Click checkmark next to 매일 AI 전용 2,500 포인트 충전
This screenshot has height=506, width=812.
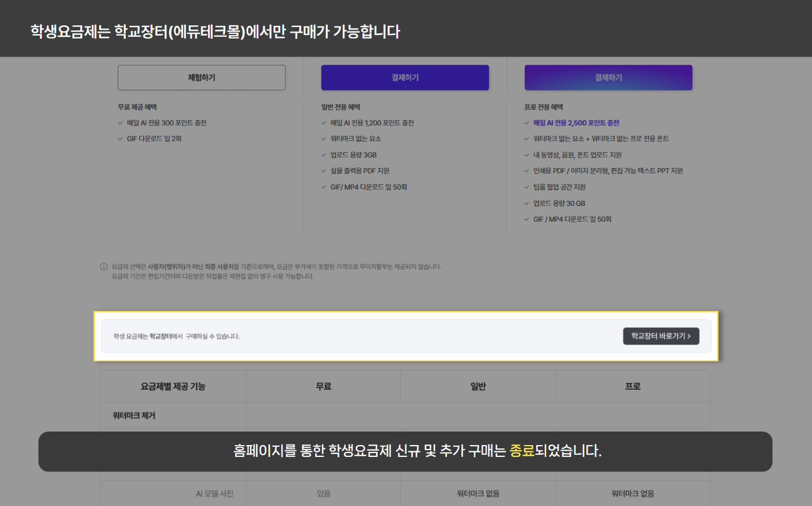527,123
